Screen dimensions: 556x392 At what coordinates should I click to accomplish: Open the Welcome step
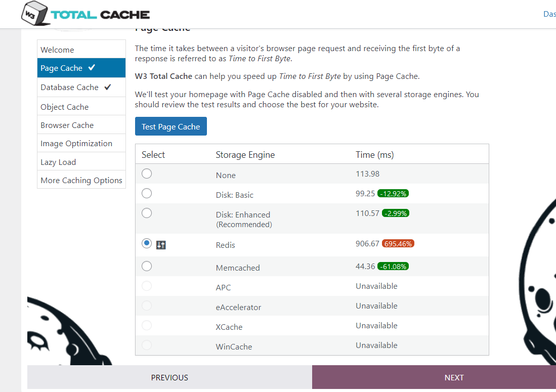pos(81,49)
